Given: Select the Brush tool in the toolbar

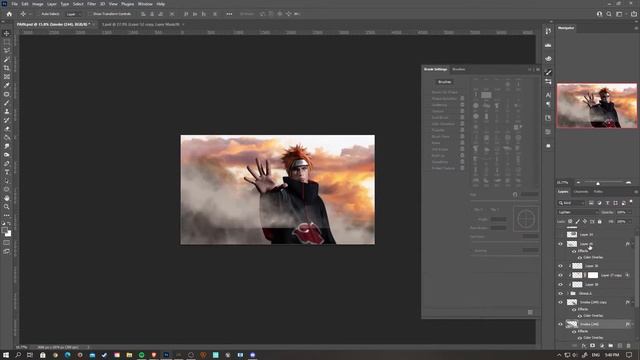Looking at the screenshot, I should coord(7,103).
